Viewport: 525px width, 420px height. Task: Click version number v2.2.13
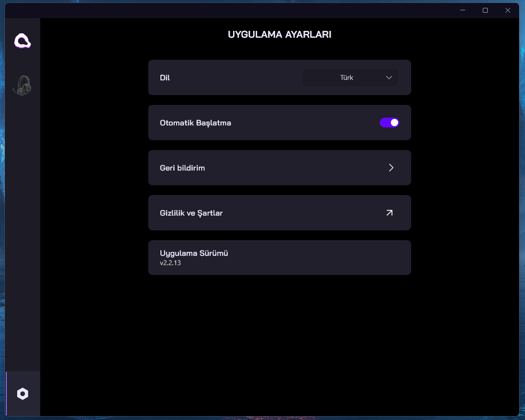170,263
